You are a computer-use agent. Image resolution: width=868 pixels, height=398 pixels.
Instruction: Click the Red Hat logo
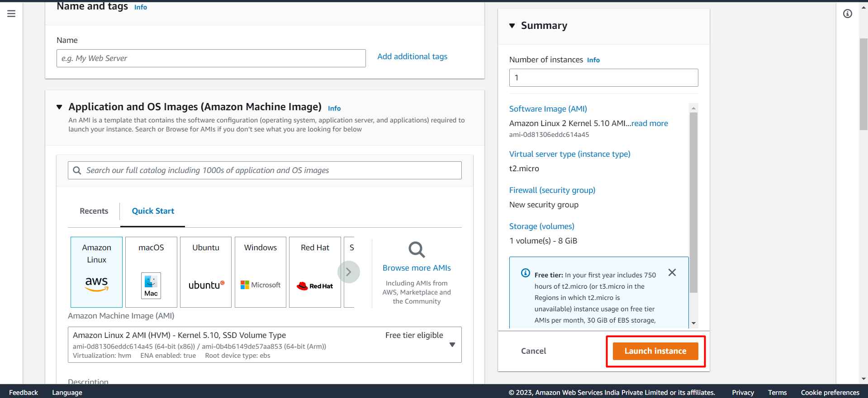point(315,286)
